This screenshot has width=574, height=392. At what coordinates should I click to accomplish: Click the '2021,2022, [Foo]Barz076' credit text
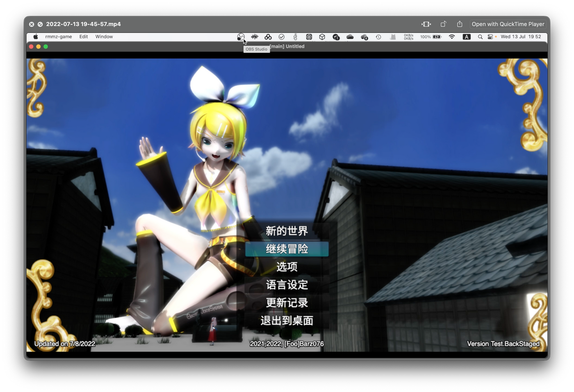(x=287, y=344)
